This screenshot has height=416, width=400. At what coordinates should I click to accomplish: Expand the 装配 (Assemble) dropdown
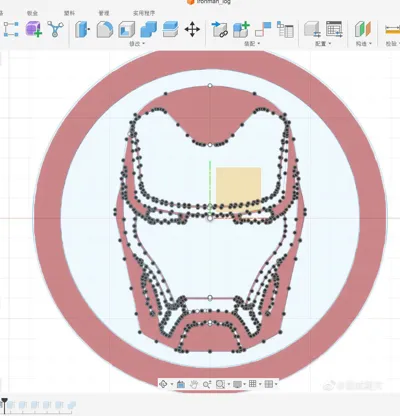[x=252, y=44]
